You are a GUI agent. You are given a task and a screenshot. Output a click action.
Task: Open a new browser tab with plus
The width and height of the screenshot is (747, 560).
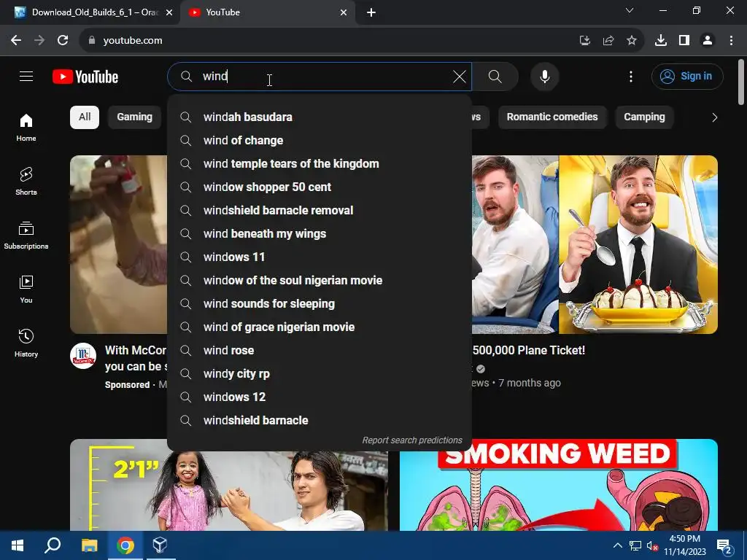(x=371, y=12)
